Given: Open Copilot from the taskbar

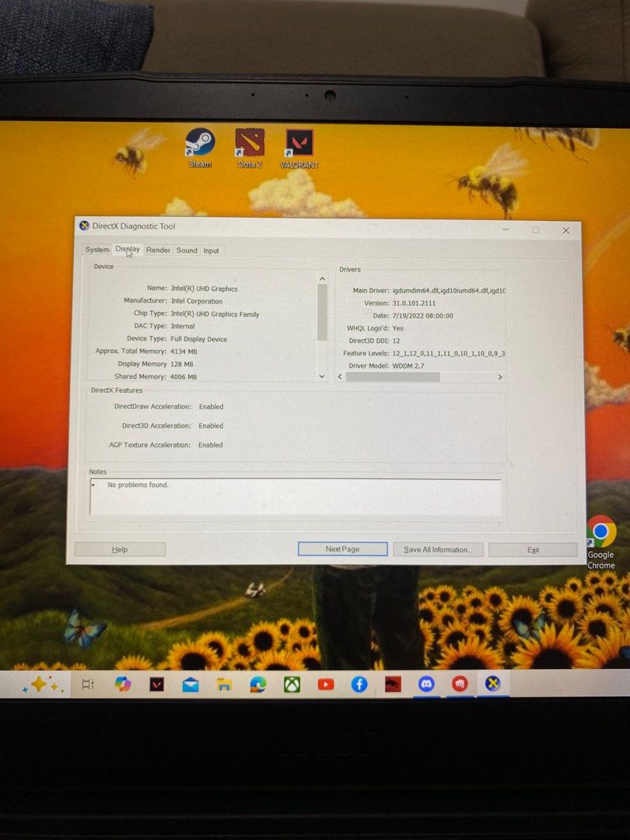Looking at the screenshot, I should coord(123,684).
